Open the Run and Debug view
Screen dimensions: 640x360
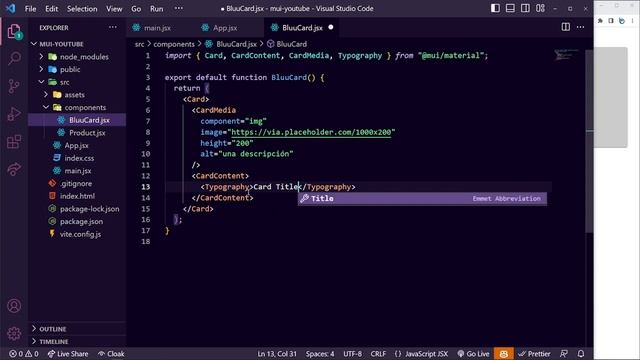[x=14, y=114]
